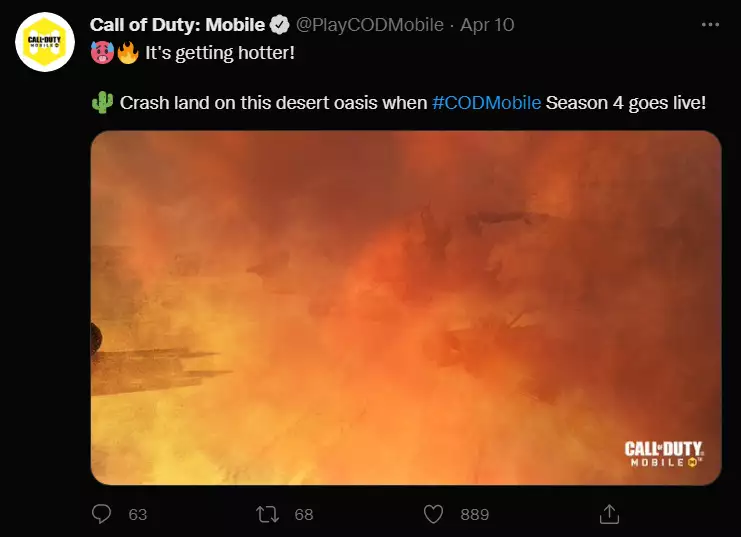Like the tweet with the heart icon
The height and width of the screenshot is (537, 741).
(434, 514)
